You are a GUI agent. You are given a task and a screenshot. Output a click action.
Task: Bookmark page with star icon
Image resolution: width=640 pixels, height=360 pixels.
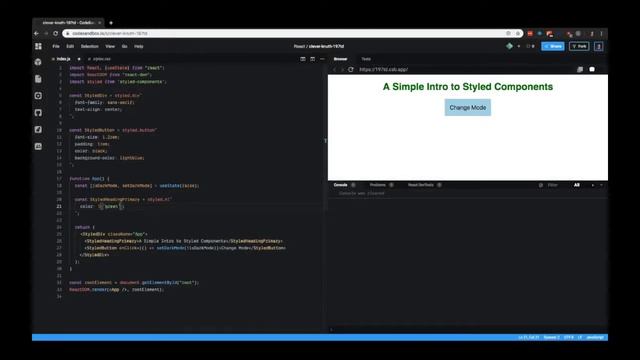[x=518, y=33]
